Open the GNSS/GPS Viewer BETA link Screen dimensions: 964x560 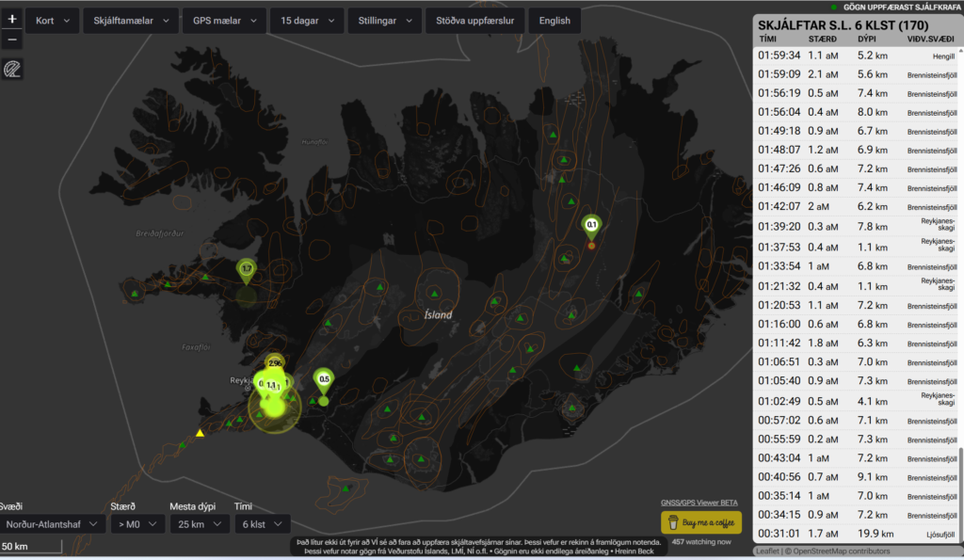tap(700, 503)
